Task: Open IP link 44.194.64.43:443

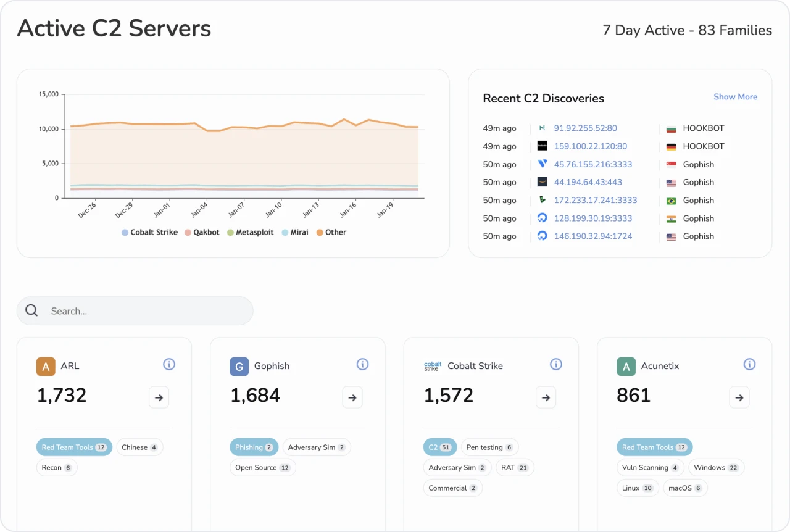Action: [x=588, y=182]
